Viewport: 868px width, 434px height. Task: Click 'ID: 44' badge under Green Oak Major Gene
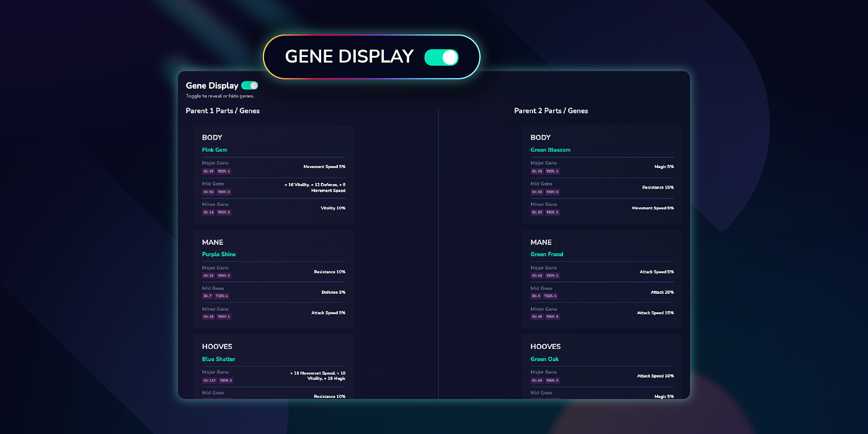click(537, 380)
